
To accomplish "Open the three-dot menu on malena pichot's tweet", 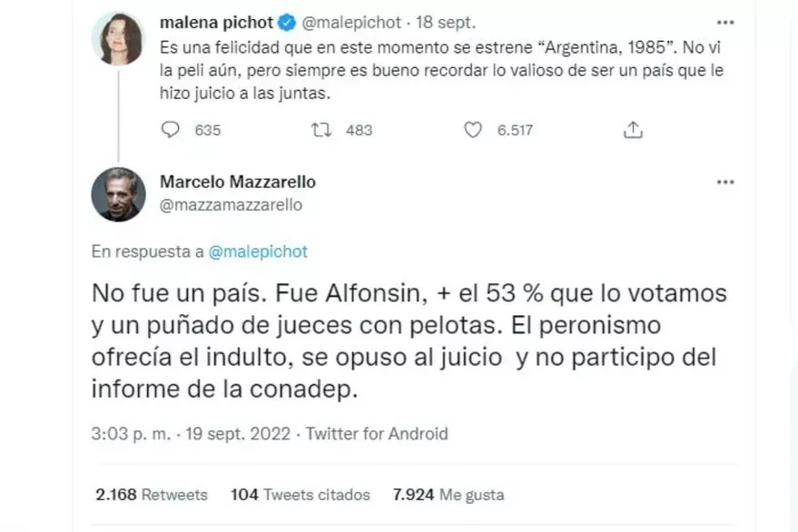I will point(725,20).
